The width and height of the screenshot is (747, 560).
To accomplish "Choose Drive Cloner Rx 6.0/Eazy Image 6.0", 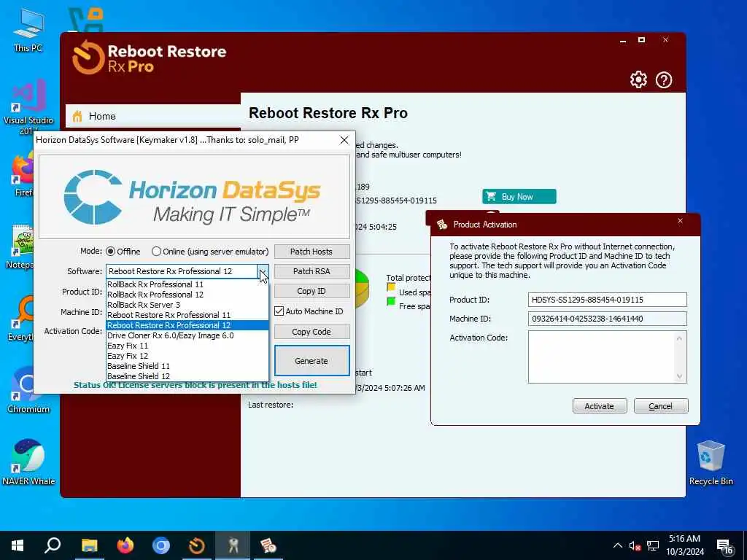I will point(187,335).
